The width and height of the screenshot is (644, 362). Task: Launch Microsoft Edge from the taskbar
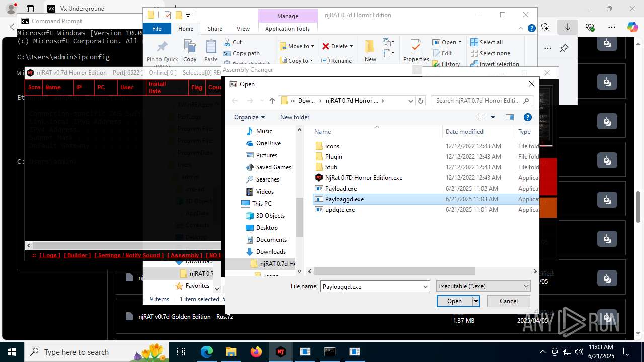click(x=207, y=352)
